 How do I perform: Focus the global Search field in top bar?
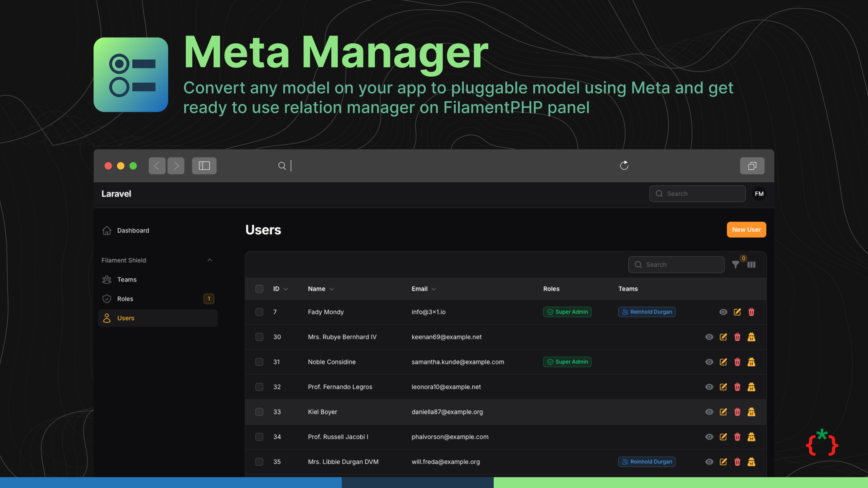[697, 194]
